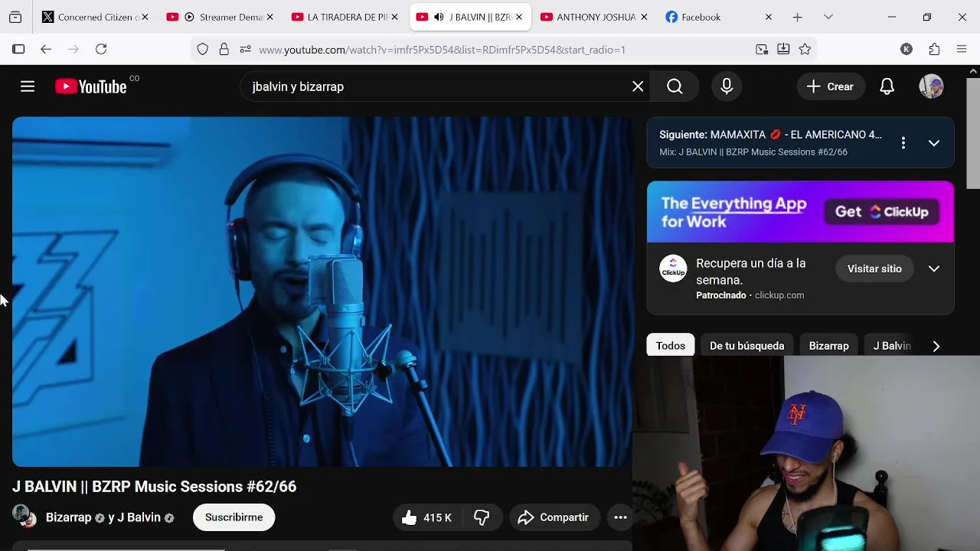Bookmark this page with star
Viewport: 980px width, 551px height.
coord(805,49)
